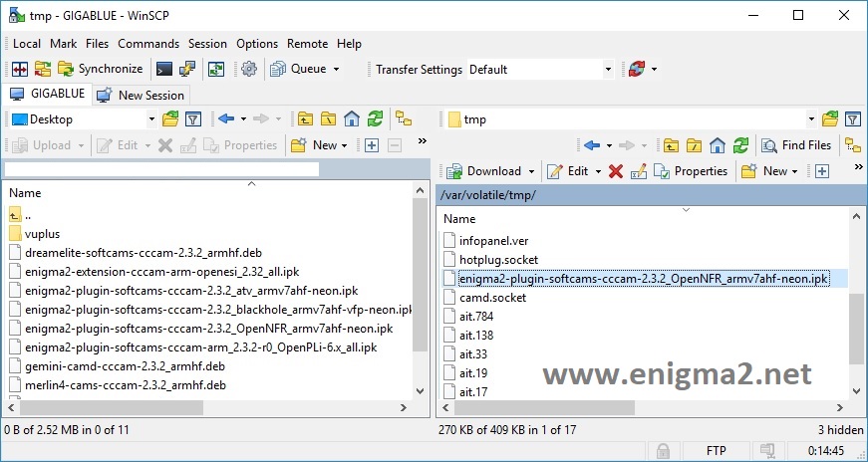The image size is (868, 462).
Task: Open the New Session tab
Action: (x=141, y=96)
